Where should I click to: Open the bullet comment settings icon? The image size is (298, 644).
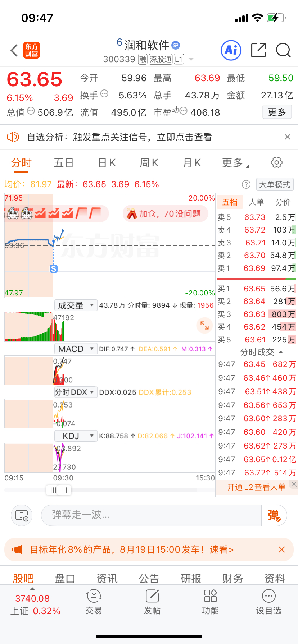pos(22,515)
